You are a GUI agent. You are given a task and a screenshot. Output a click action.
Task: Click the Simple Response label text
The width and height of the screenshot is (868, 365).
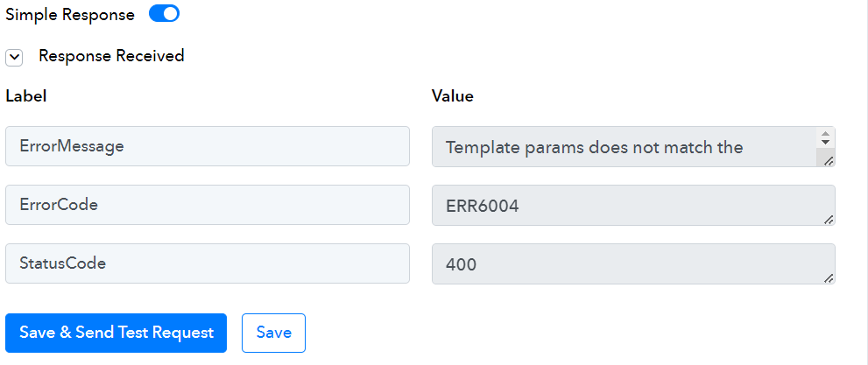[70, 15]
